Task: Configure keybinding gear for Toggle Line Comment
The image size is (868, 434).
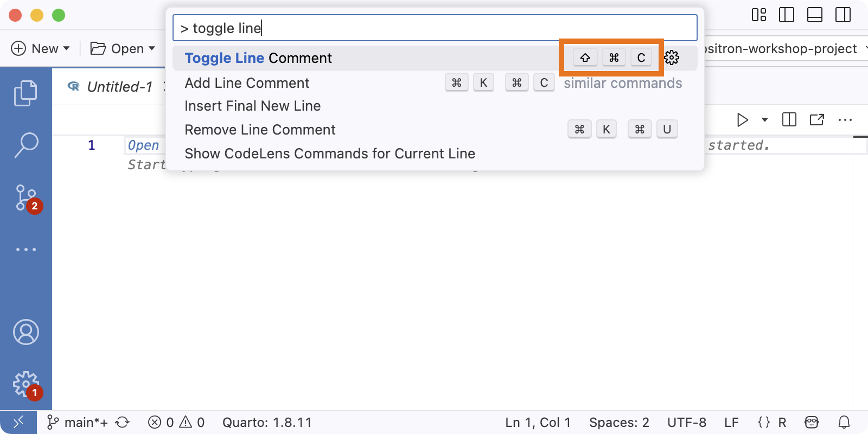Action: (x=672, y=58)
